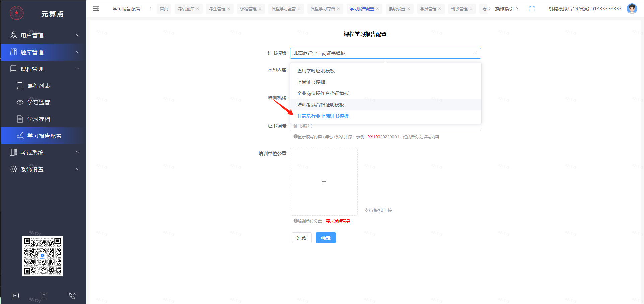Close the 学习报告配置 tab
This screenshot has height=304, width=644.
[377, 9]
